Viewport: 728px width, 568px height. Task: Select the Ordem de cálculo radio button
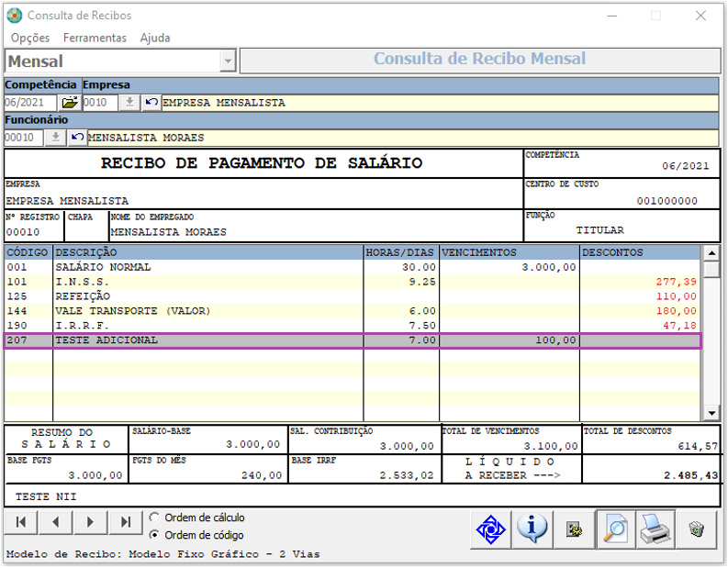154,518
